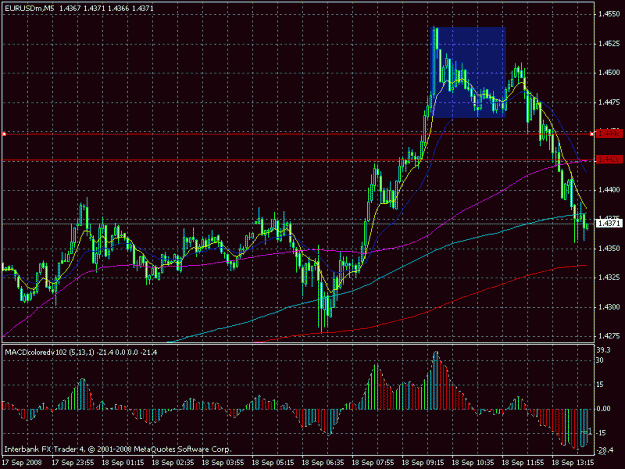The height and width of the screenshot is (469, 625).
Task: Click the 15 MACD scale value
Action: pyautogui.click(x=601, y=385)
